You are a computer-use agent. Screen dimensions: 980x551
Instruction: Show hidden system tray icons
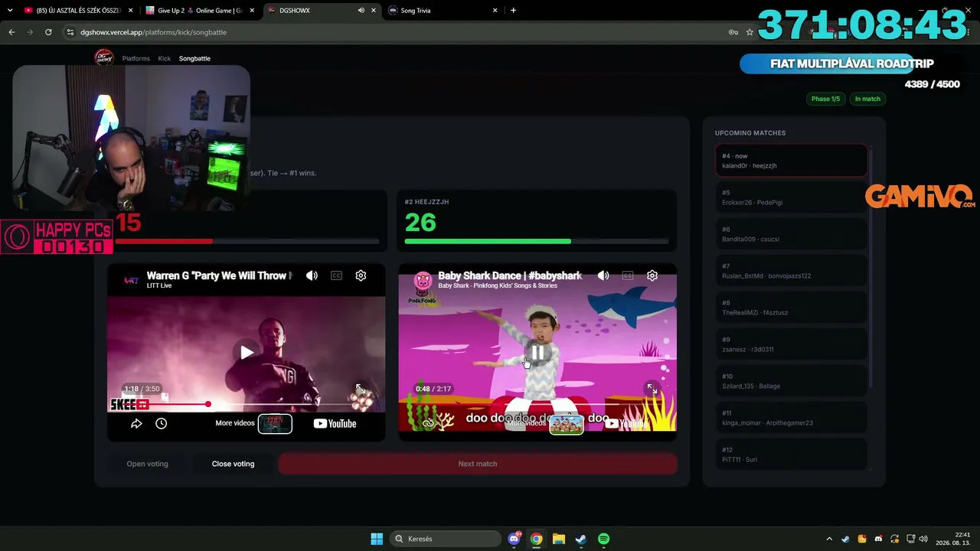pos(829,539)
